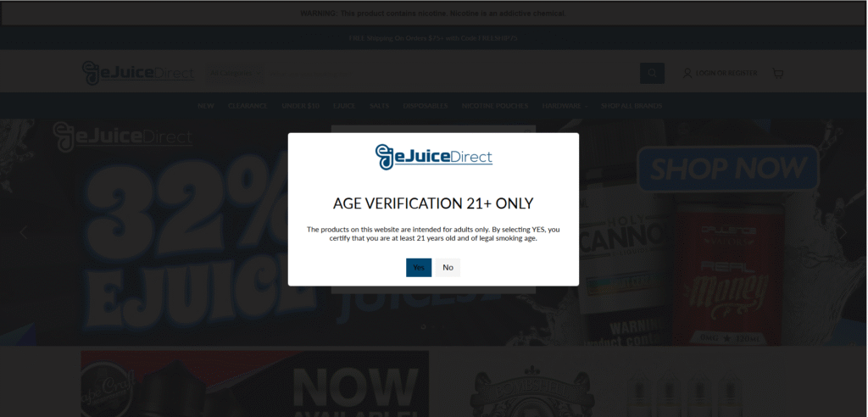This screenshot has width=868, height=417.
Task: Click the search magnifier button
Action: pyautogui.click(x=652, y=73)
